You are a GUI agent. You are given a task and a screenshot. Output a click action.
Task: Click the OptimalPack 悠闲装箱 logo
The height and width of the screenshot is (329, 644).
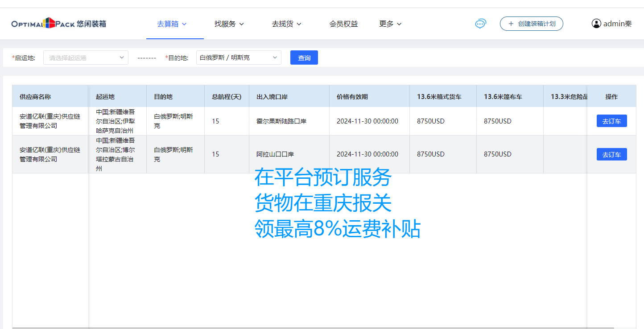point(59,23)
